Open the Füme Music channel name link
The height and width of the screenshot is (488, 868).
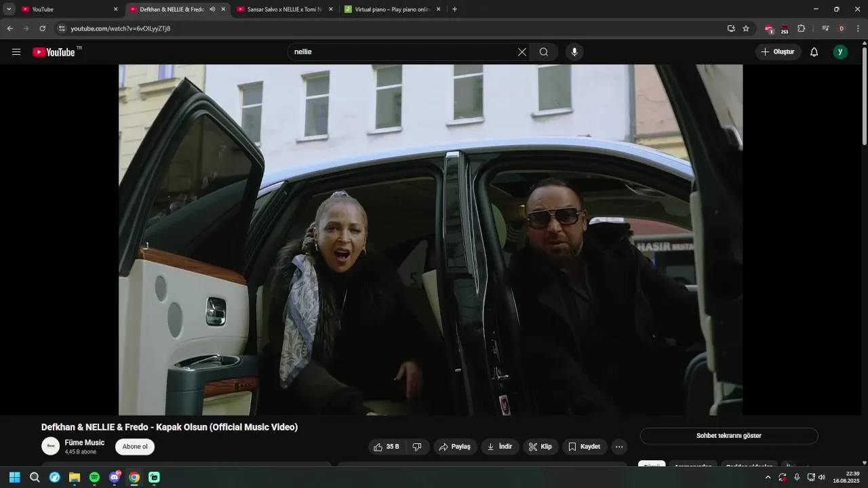coord(85,443)
